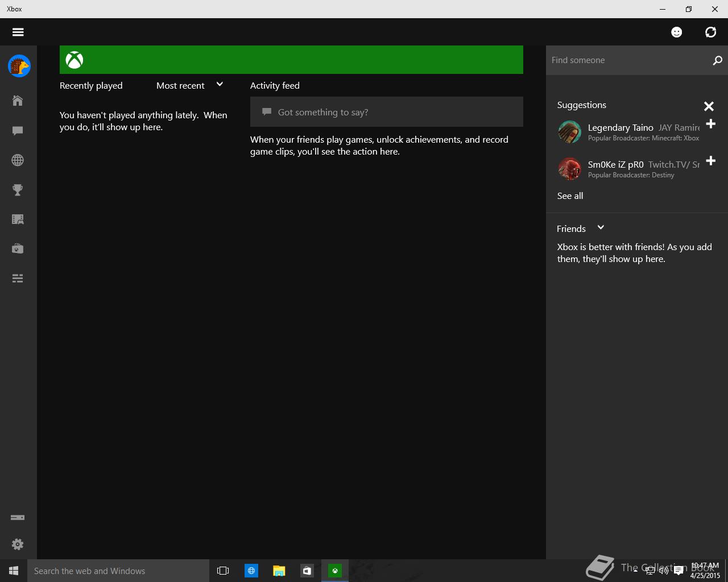The height and width of the screenshot is (582, 728).
Task: Click the Recently played heading
Action: coord(91,85)
